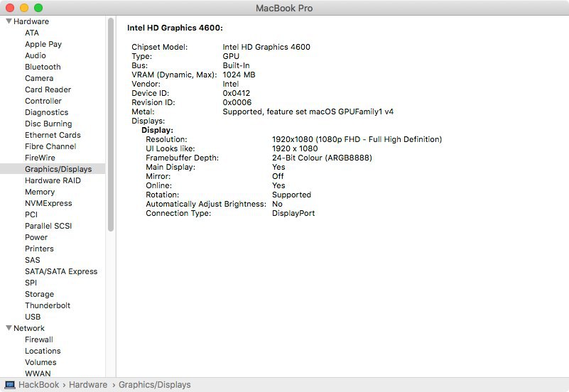Open Card Reader details
Screen dimensions: 569x392
48,89
